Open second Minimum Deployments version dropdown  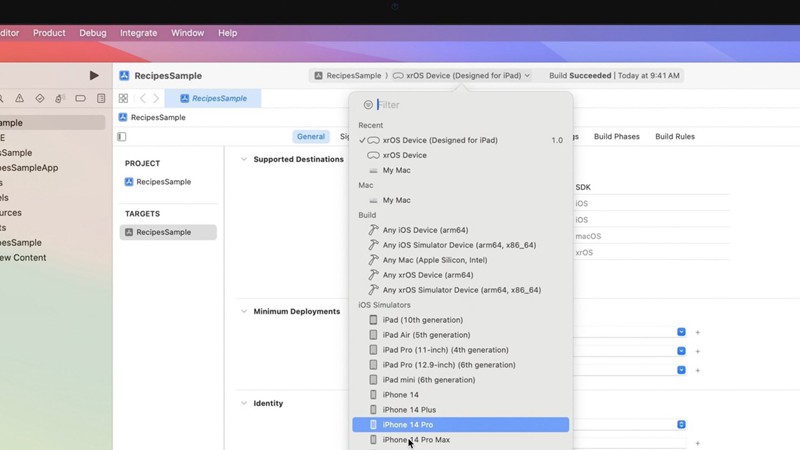click(681, 351)
